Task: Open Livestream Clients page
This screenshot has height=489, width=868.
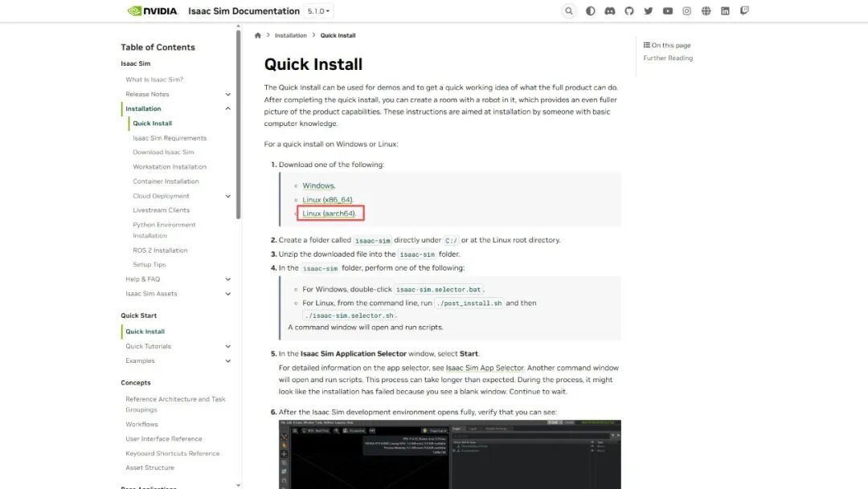Action: [x=161, y=210]
